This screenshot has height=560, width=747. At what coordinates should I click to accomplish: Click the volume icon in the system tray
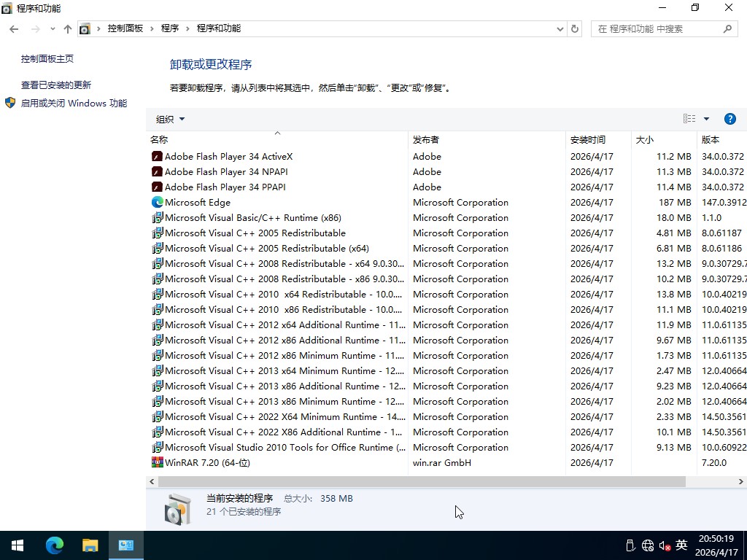[x=665, y=545]
